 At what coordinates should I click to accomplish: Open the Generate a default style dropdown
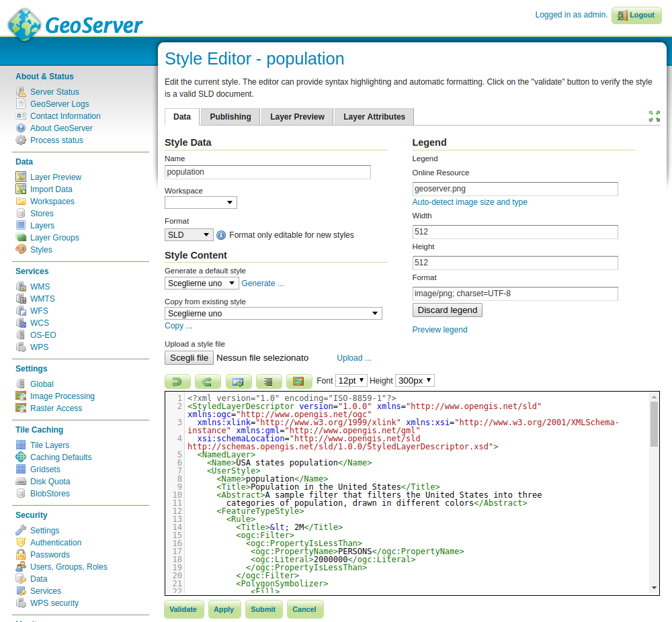(201, 283)
